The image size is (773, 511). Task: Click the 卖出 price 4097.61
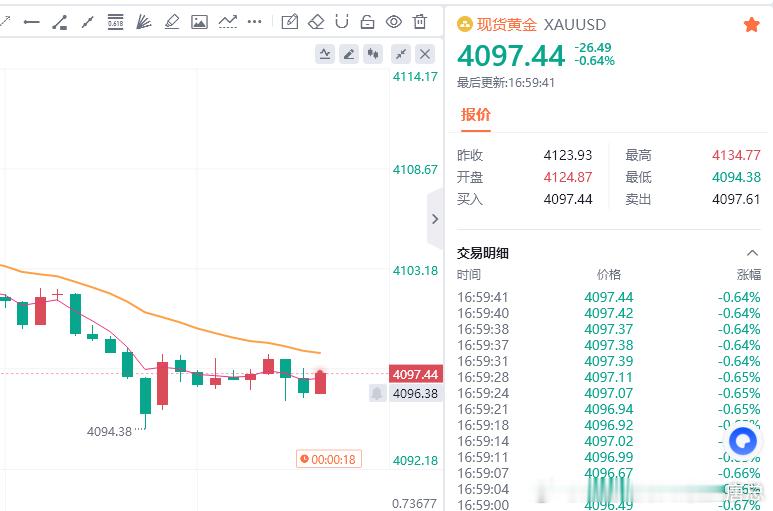(736, 199)
